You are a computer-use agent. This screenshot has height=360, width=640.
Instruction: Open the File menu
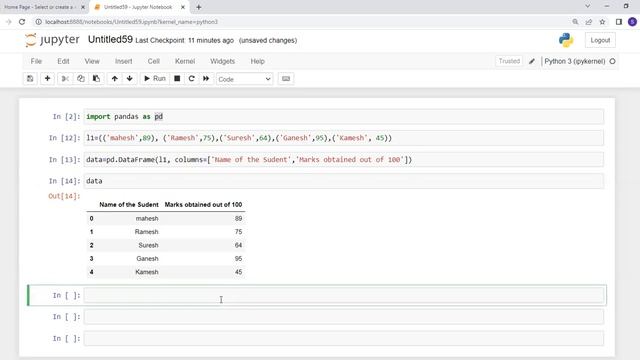[x=36, y=61]
